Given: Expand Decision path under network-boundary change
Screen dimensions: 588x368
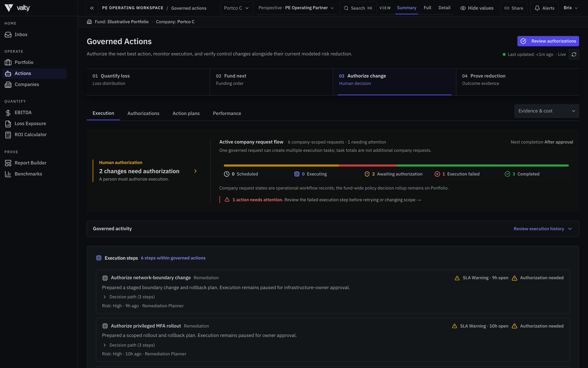Looking at the screenshot, I should [x=129, y=297].
